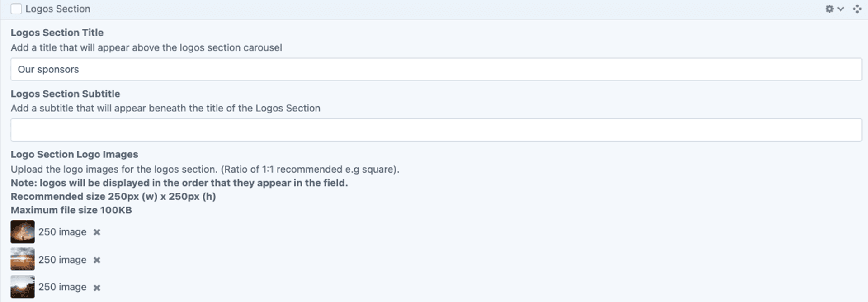Click the third 250 image file name
This screenshot has width=868, height=302.
[62, 287]
